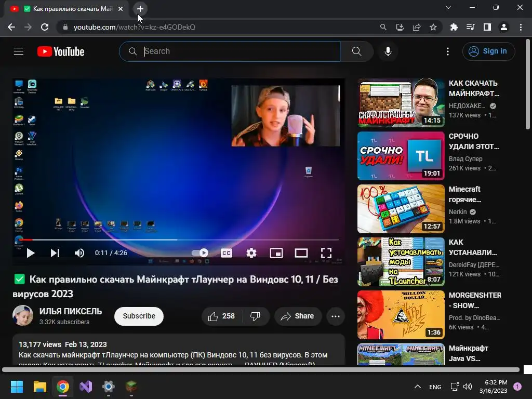Open СРОЧНО УДАЛИ video thumbnail 19:01
532x399 pixels.
(x=401, y=156)
